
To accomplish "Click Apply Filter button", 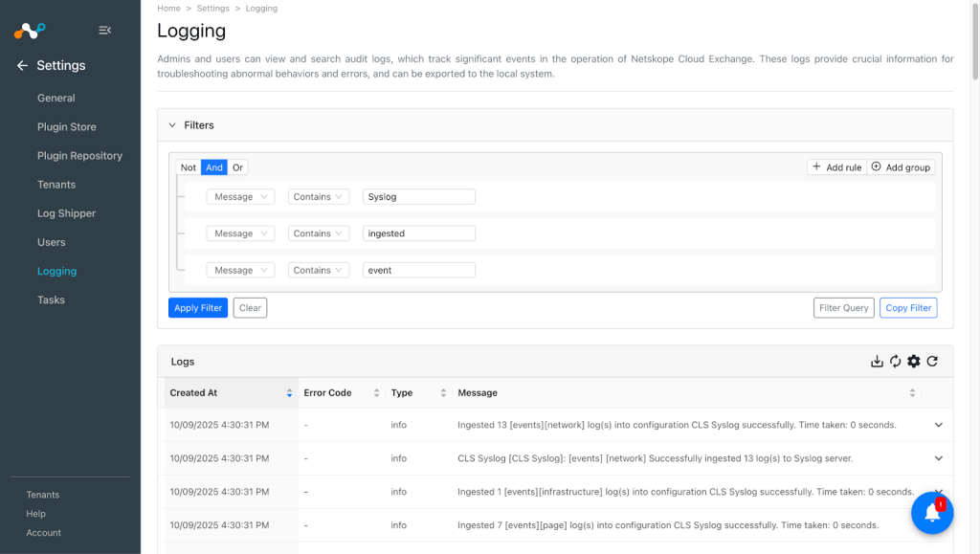I will point(198,308).
